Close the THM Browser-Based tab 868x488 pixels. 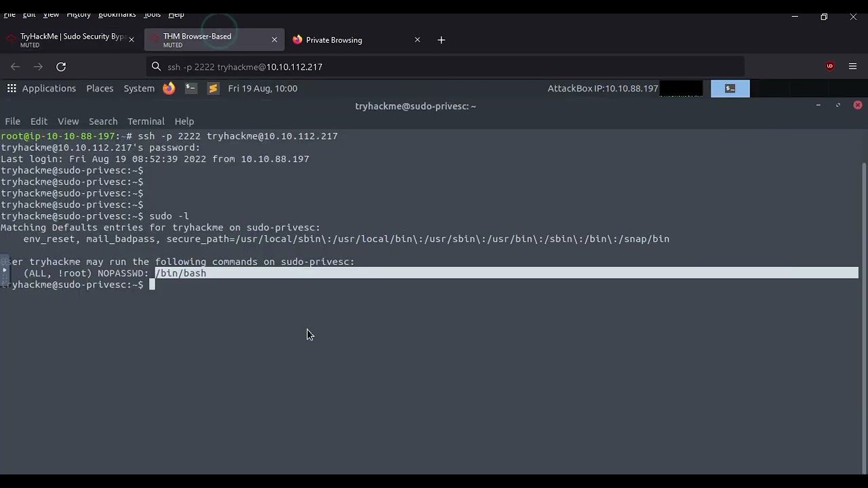[274, 40]
